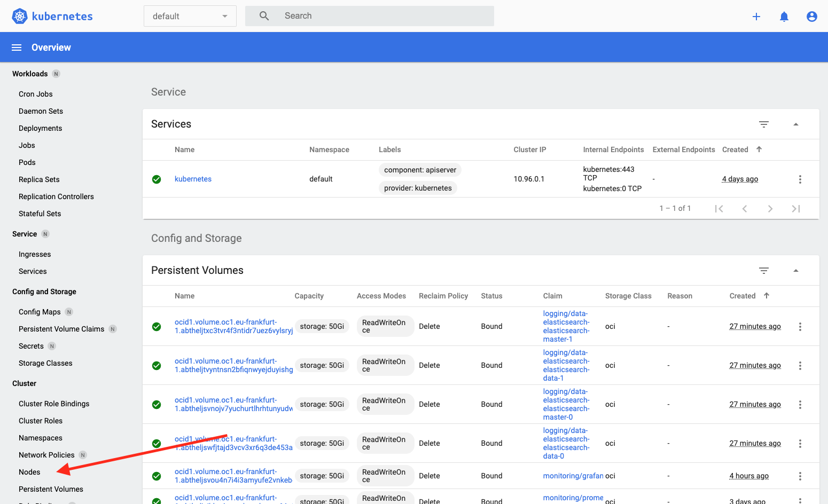Open Services in the sidebar
The image size is (828, 504).
tap(33, 271)
